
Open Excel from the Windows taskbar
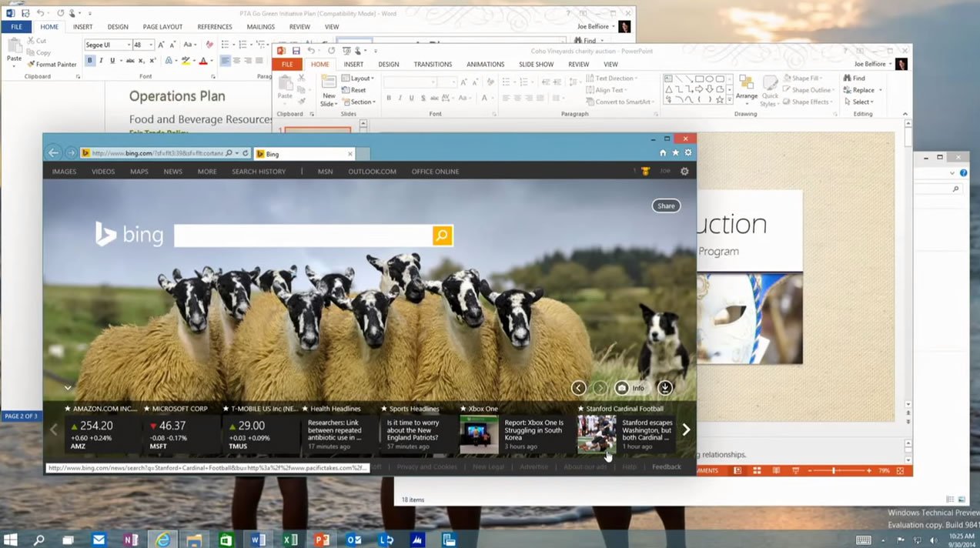tap(289, 540)
